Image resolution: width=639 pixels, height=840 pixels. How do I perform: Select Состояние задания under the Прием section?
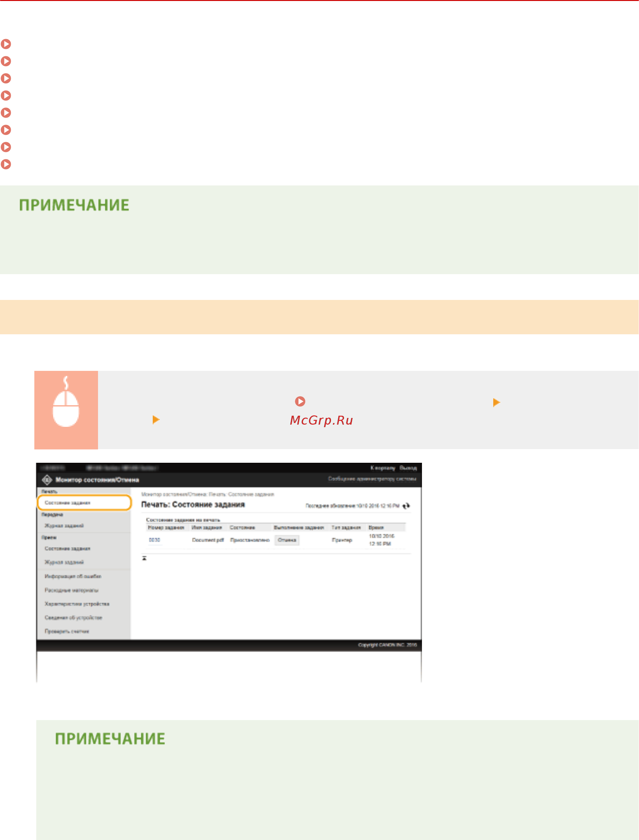[x=67, y=548]
